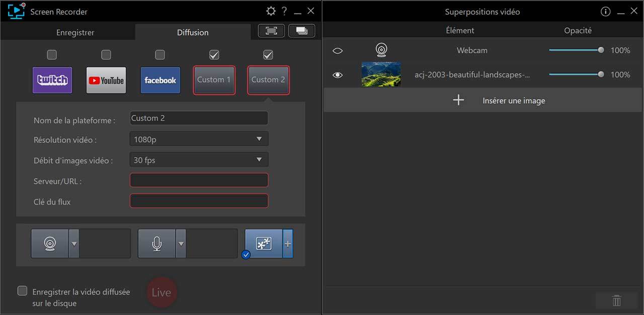Toggle the video overlay button

tap(264, 244)
